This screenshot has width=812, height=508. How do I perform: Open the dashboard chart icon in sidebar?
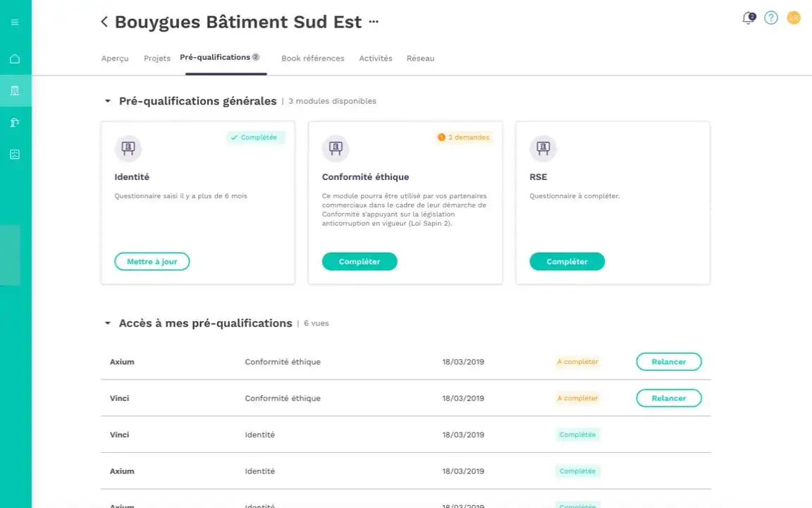15,155
